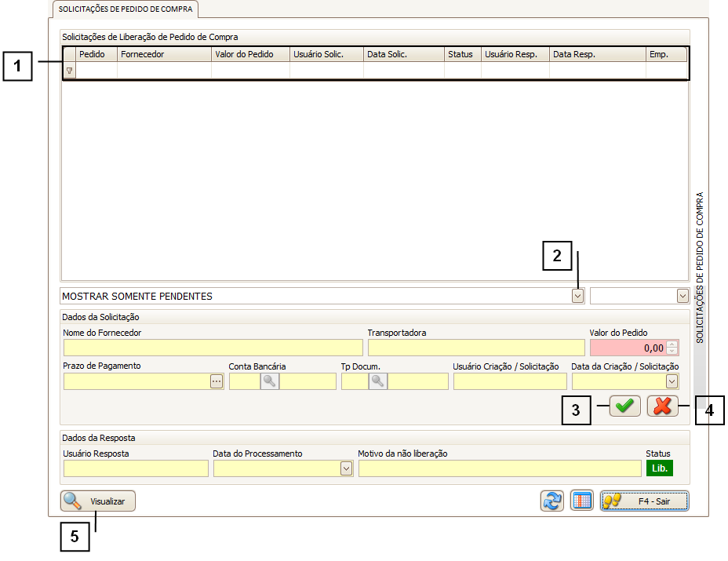The height and width of the screenshot is (561, 728).
Task: Click the green Lib. status indicator
Action: tap(659, 468)
